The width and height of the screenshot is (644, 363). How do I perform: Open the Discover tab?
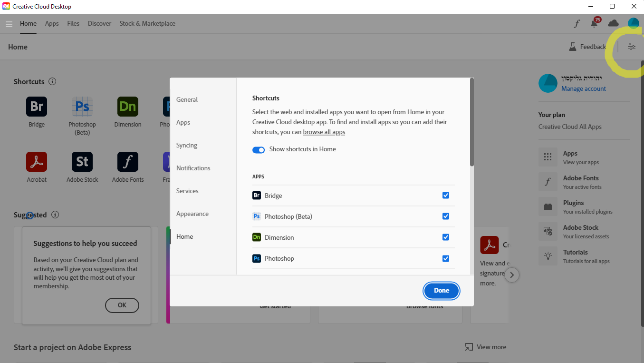click(x=99, y=23)
